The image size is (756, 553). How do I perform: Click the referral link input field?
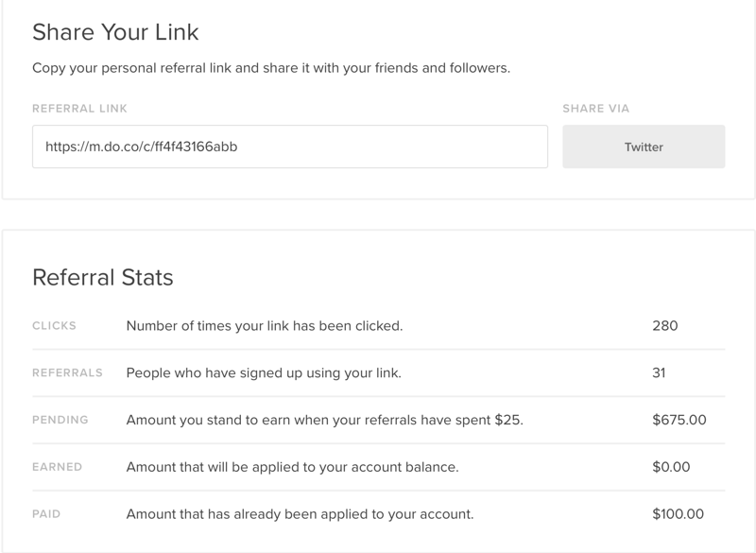tap(289, 147)
